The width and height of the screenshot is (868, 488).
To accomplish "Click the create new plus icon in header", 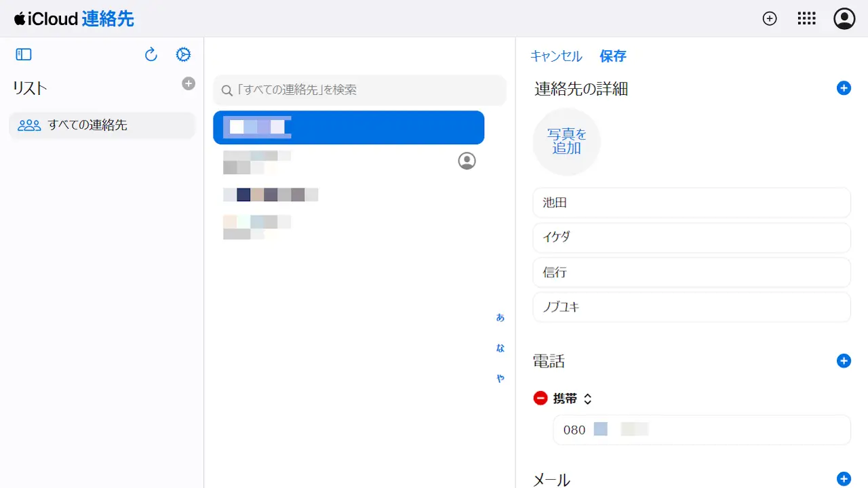I will pyautogui.click(x=770, y=19).
